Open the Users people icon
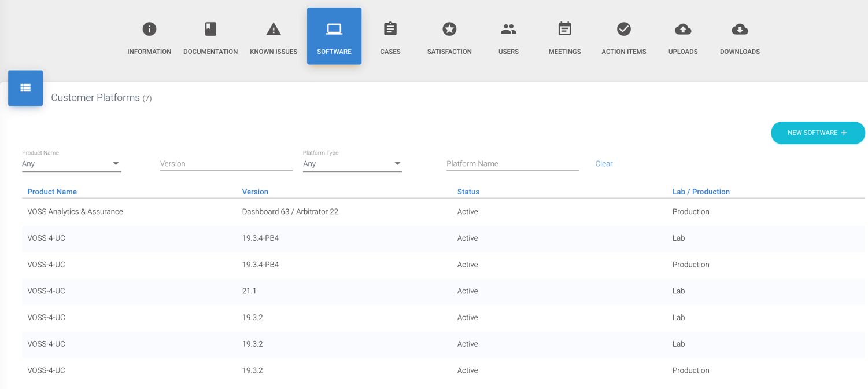 [508, 28]
